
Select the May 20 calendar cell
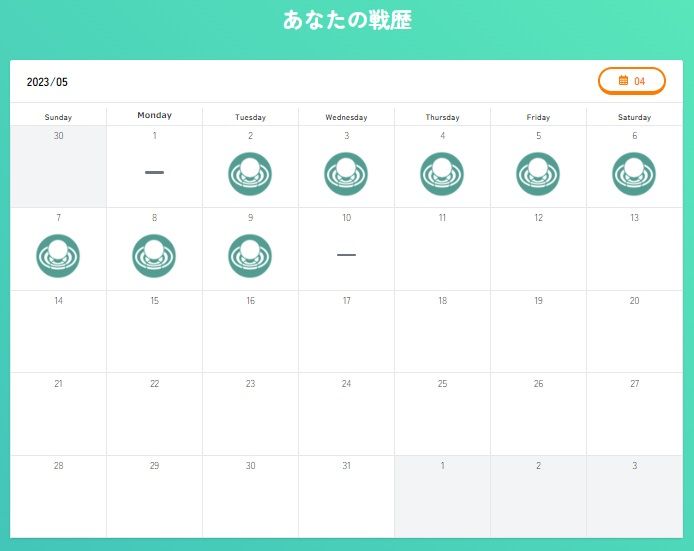click(634, 332)
